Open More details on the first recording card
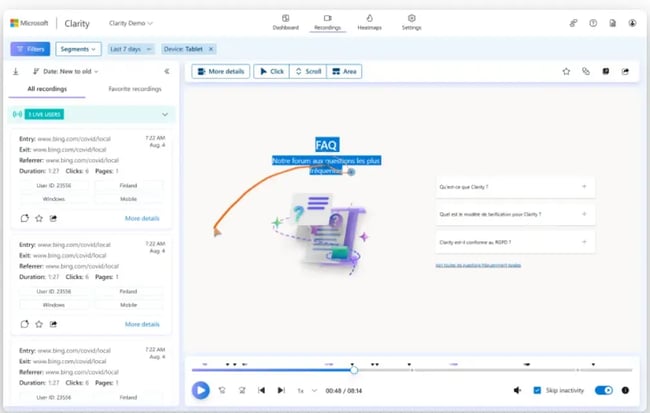This screenshot has width=650, height=413. [142, 219]
